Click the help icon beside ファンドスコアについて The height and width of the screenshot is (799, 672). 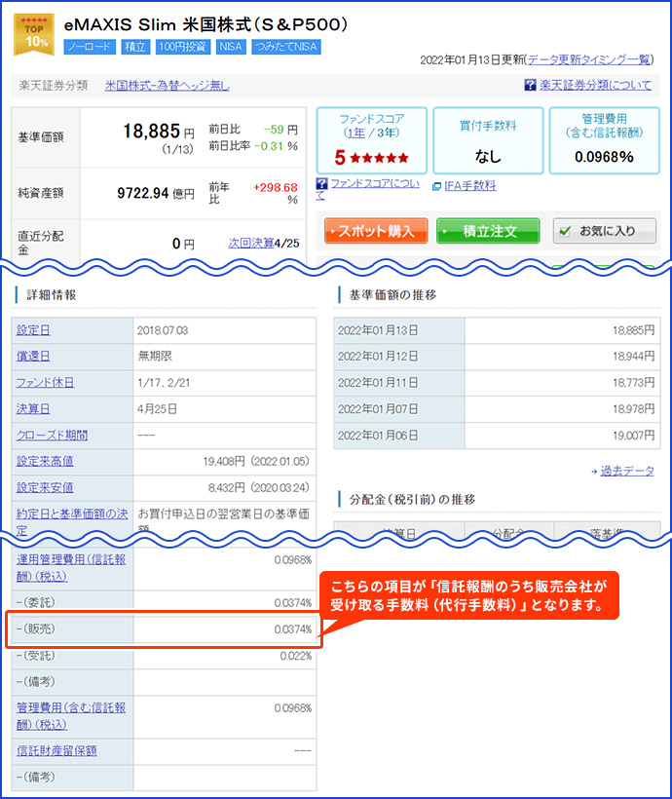click(x=321, y=183)
